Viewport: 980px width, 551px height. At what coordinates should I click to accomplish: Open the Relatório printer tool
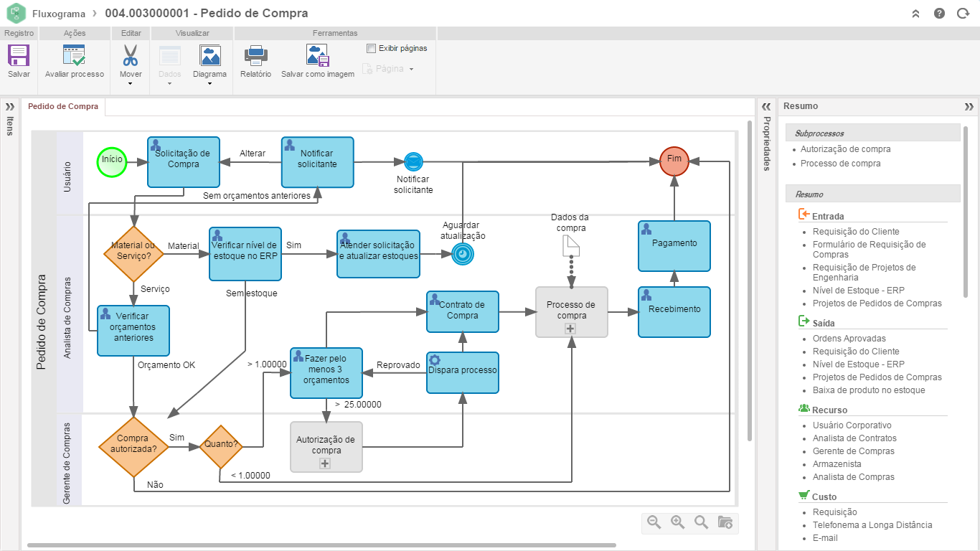click(255, 56)
